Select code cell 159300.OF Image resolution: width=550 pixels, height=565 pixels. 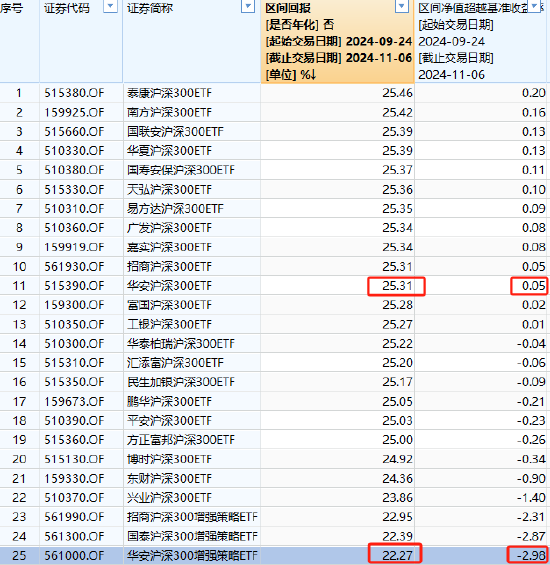(x=74, y=305)
